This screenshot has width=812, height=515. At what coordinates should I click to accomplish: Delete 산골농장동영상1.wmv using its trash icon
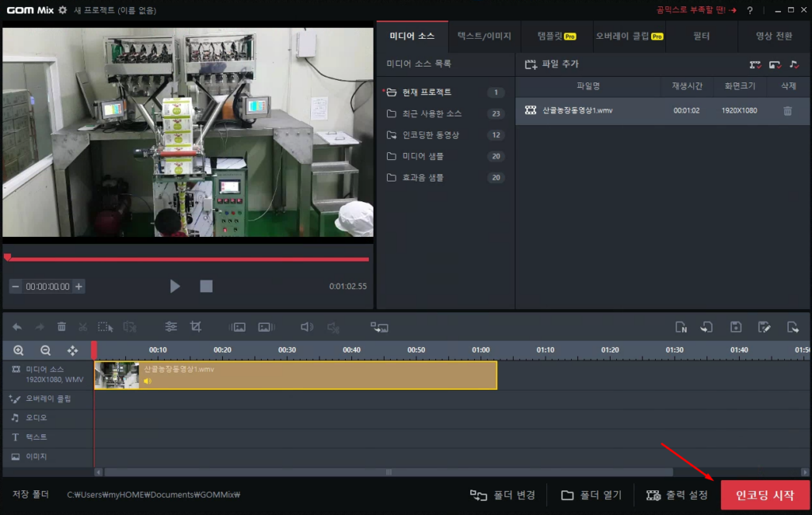coord(787,111)
